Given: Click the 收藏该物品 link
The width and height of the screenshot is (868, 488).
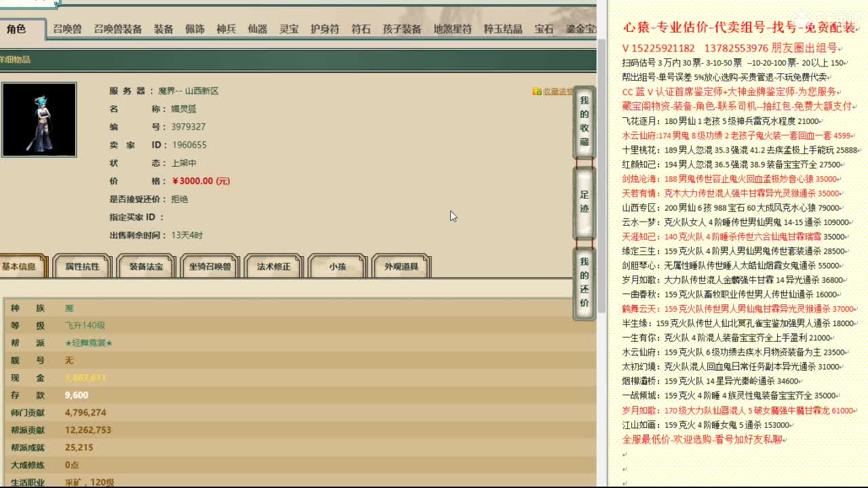Looking at the screenshot, I should (x=559, y=91).
